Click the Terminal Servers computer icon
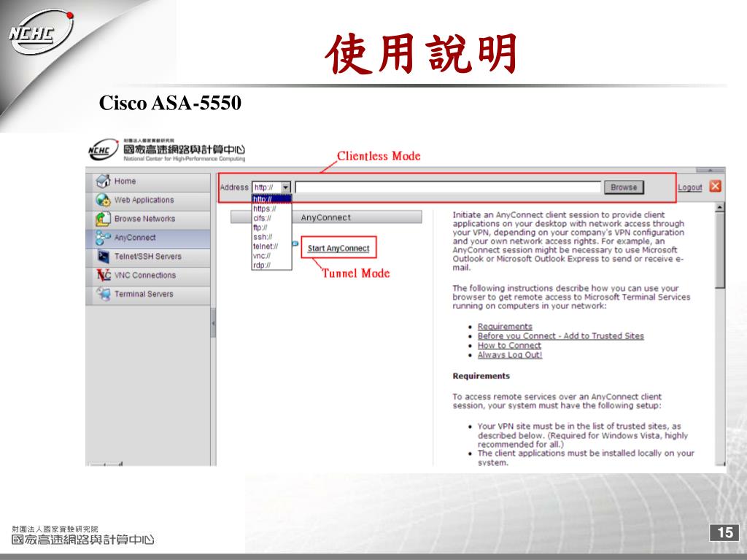Viewport: 747px width, 560px height. tap(104, 294)
